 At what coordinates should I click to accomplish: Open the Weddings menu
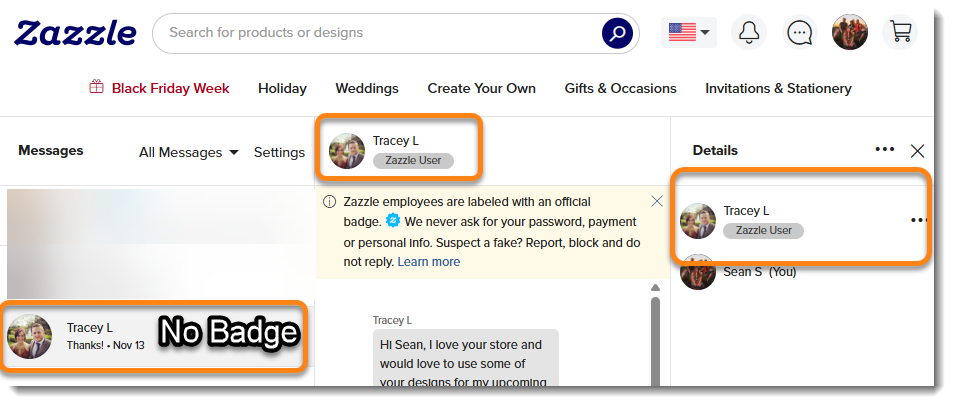coord(366,88)
